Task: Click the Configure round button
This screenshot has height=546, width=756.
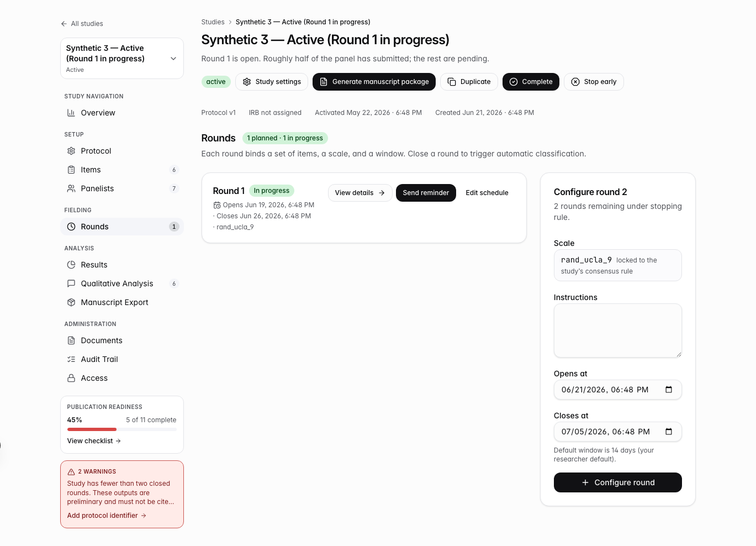Action: click(617, 482)
